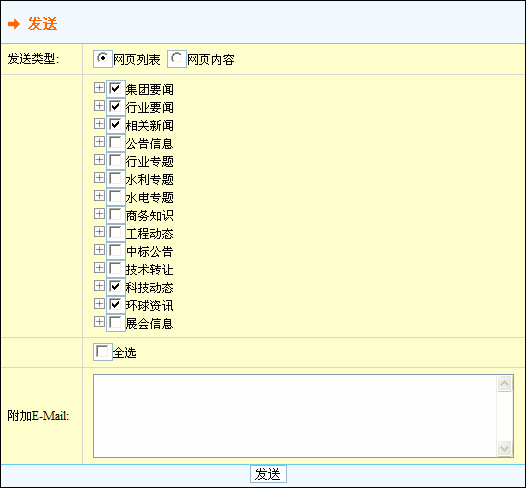526x488 pixels.
Task: Click the 发送 submit button
Action: click(x=268, y=474)
